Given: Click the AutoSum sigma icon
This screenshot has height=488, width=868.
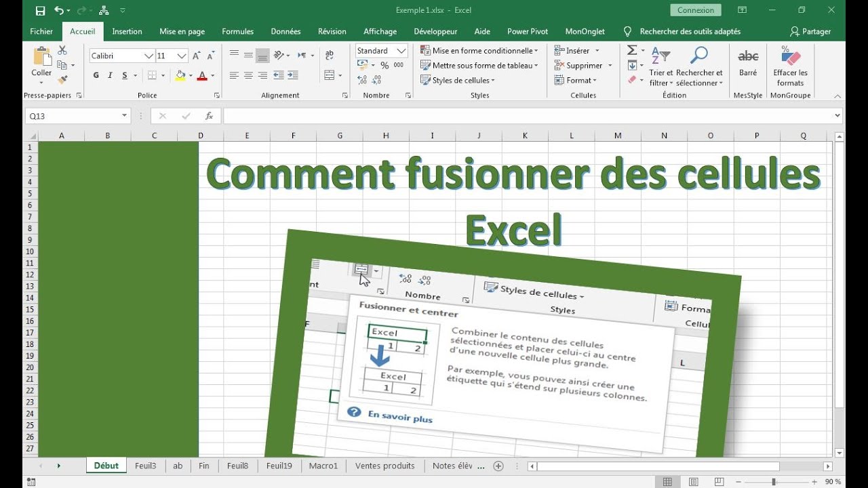Looking at the screenshot, I should [632, 51].
